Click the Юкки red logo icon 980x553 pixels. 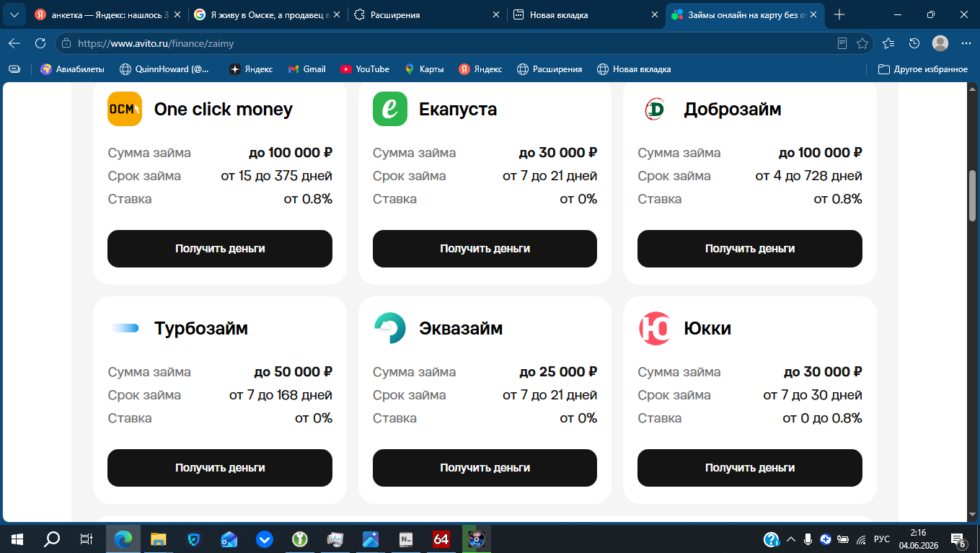coord(655,328)
